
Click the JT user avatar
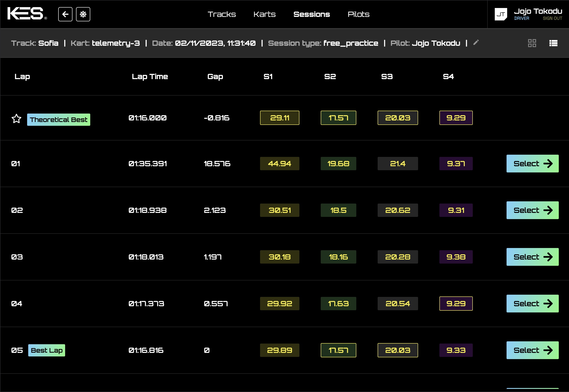501,14
